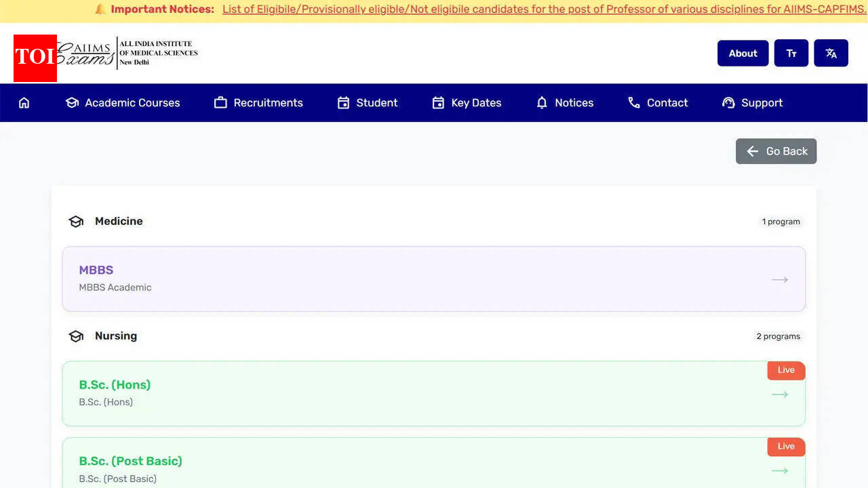
Task: Click the AIIMS Exams logo
Action: point(129,53)
